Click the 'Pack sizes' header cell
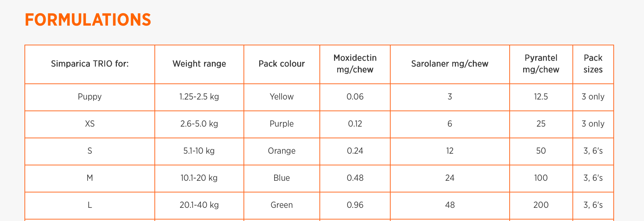This screenshot has height=221, width=644. [x=593, y=64]
